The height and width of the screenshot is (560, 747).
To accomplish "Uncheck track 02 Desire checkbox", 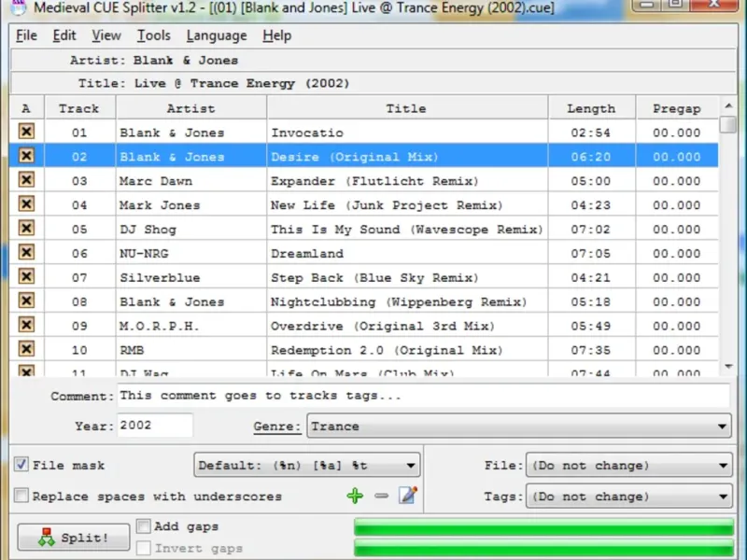I will pos(26,155).
